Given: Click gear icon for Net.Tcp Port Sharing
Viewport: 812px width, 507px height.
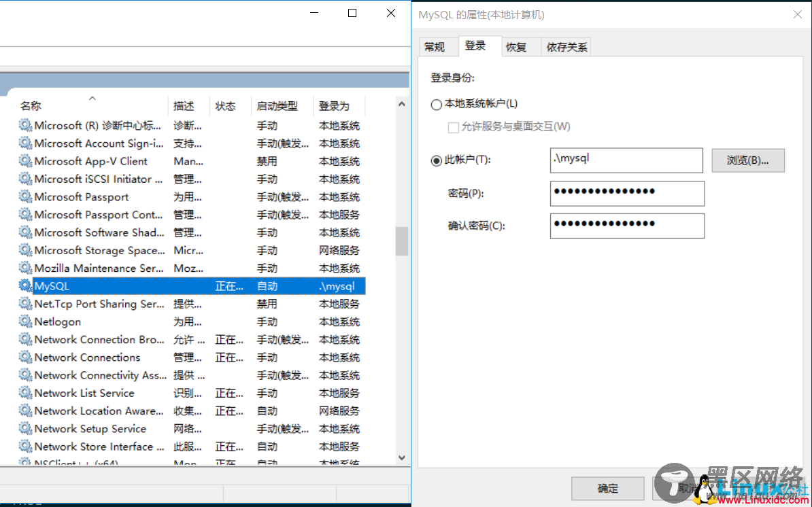Looking at the screenshot, I should click(25, 304).
